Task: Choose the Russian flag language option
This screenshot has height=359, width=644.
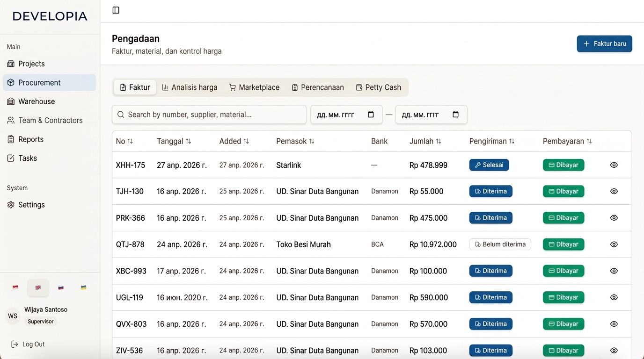Action: click(61, 287)
